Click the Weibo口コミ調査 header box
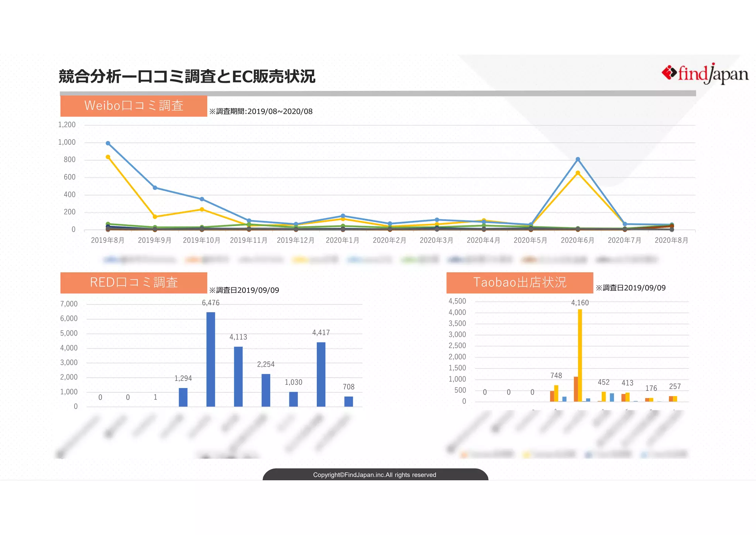Viewport: 756px width, 535px height. 134,106
